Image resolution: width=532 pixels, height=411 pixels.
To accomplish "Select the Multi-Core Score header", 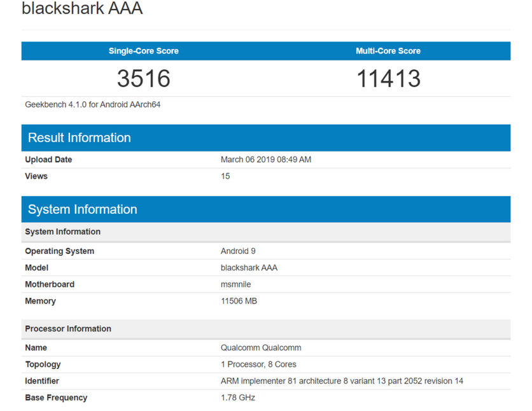I will pos(388,51).
